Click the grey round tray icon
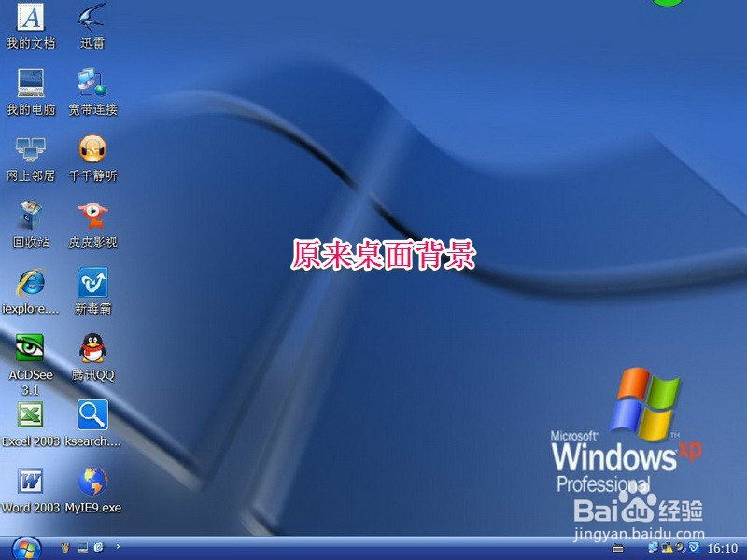Image resolution: width=747 pixels, height=560 pixels. click(681, 548)
